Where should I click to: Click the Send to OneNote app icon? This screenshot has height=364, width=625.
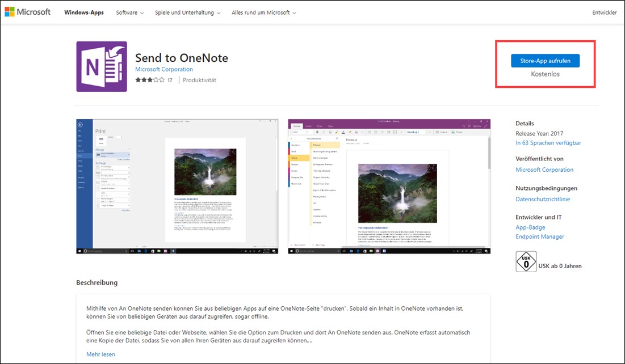tap(102, 66)
